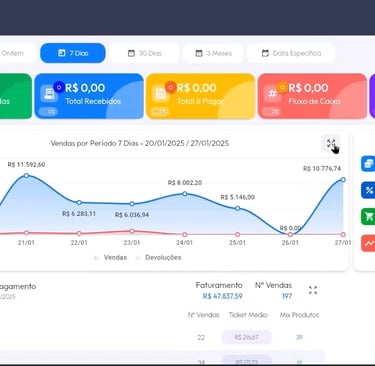
Task: Click the Nº Vendas cell showing 22
Action: tap(201, 337)
